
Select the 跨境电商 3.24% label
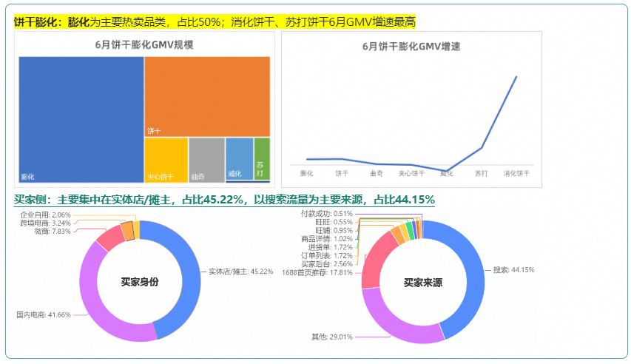tap(45, 223)
